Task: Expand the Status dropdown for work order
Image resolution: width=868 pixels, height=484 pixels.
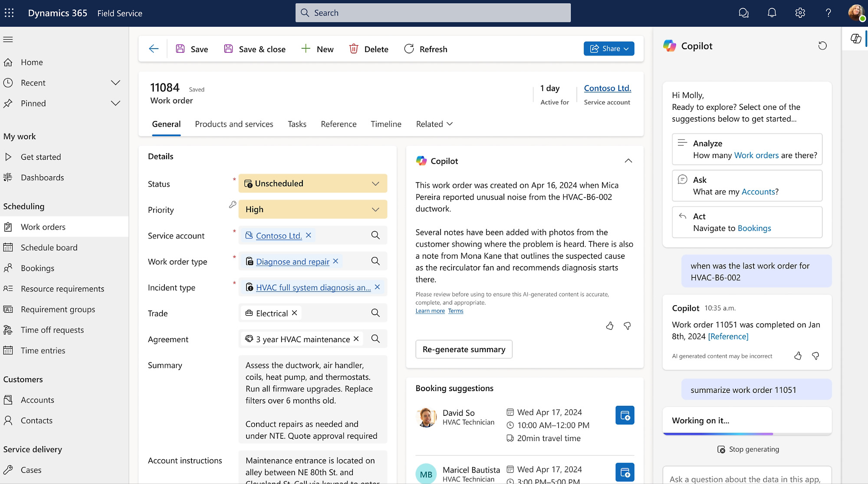Action: (x=375, y=183)
